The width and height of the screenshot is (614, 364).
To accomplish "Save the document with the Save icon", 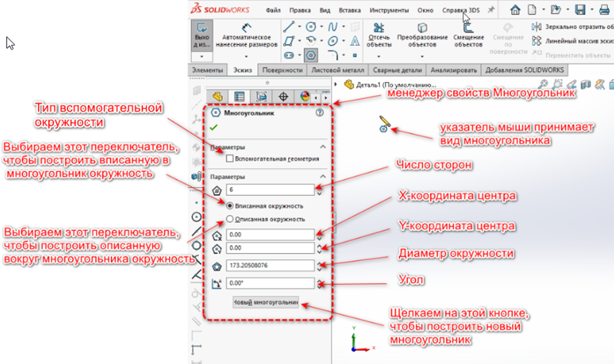I will coord(580,10).
